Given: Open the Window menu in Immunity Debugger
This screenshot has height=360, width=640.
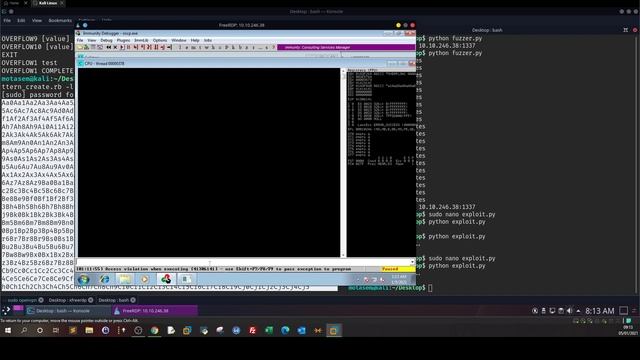Looking at the screenshot, I should (179, 40).
